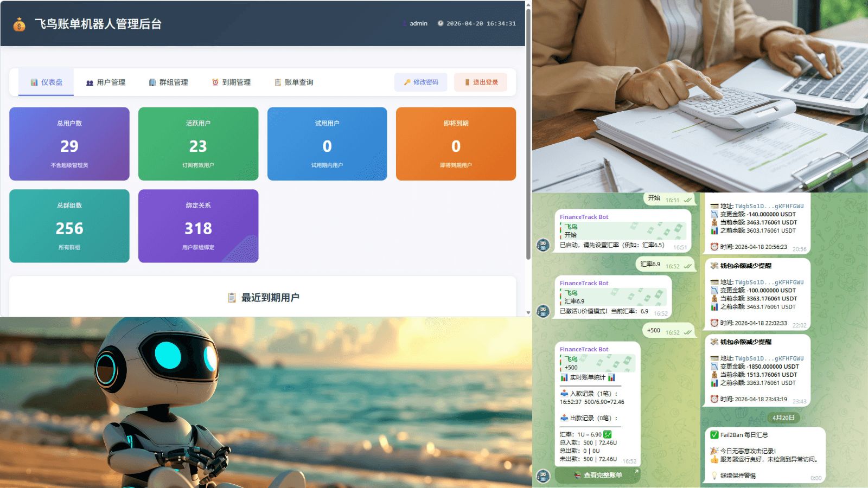Select the 活跃用户 card showing 23
The height and width of the screenshot is (488, 868).
pos(198,144)
